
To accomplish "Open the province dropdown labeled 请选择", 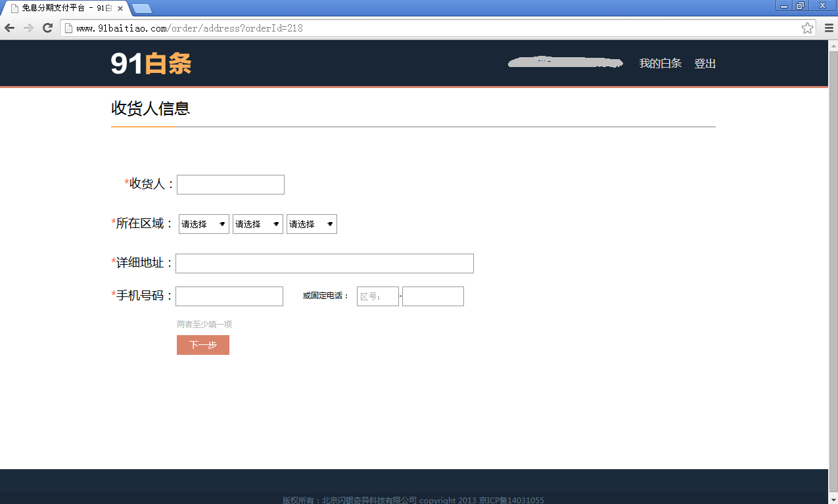I will point(203,223).
